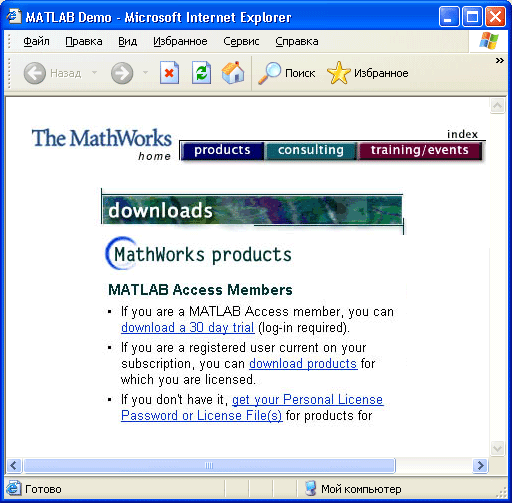Image resolution: width=512 pixels, height=503 pixels.
Task: Expand the Back button history dropdown arrow
Action: click(x=95, y=72)
